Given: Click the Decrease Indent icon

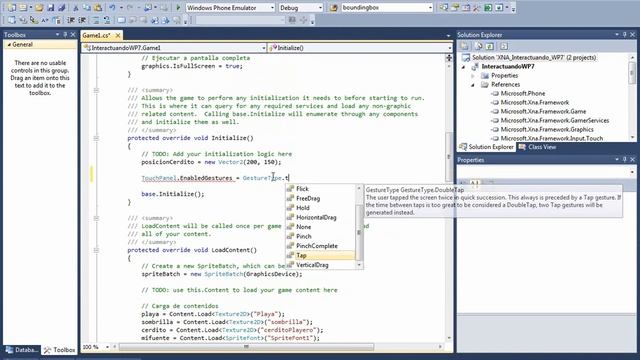Looking at the screenshot, I should (71, 20).
